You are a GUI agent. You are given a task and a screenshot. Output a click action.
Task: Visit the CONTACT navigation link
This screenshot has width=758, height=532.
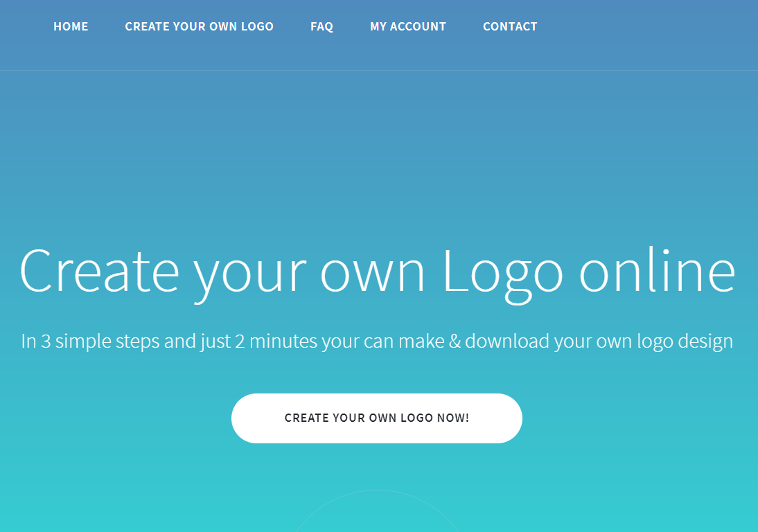(510, 26)
